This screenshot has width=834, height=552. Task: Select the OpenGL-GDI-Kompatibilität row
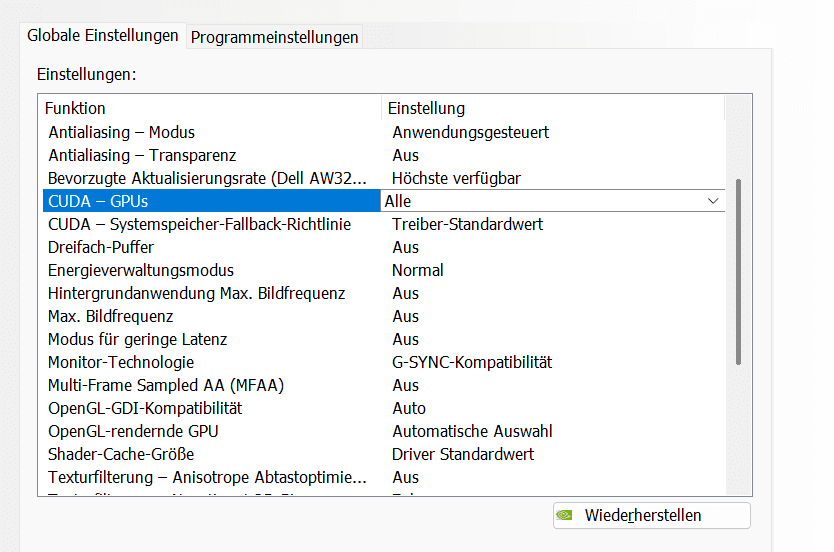[x=383, y=408]
